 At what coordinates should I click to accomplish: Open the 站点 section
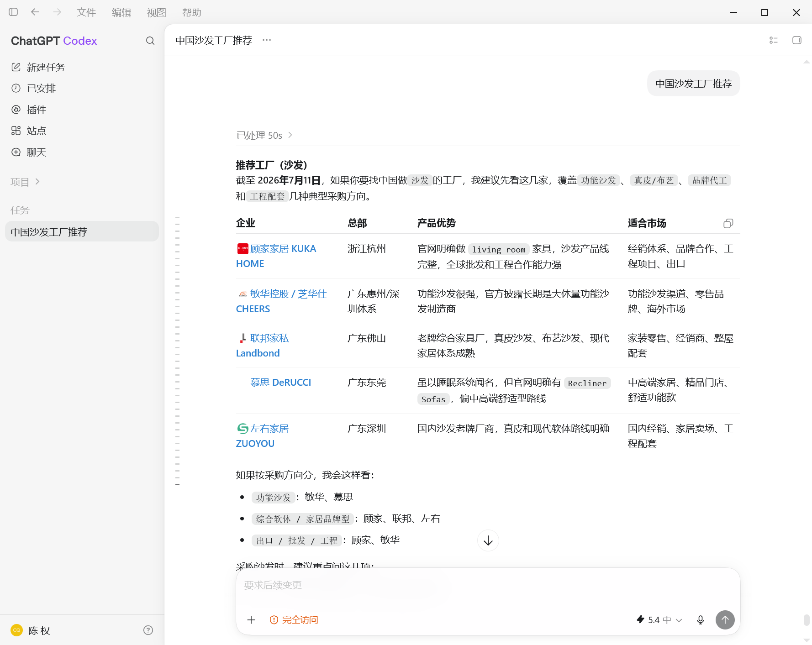point(82,131)
